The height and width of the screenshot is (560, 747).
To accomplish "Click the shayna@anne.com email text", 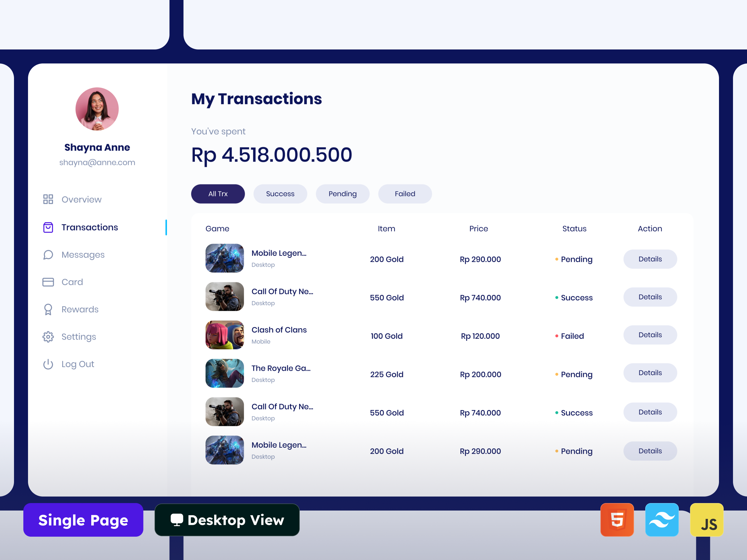I will pos(97,162).
